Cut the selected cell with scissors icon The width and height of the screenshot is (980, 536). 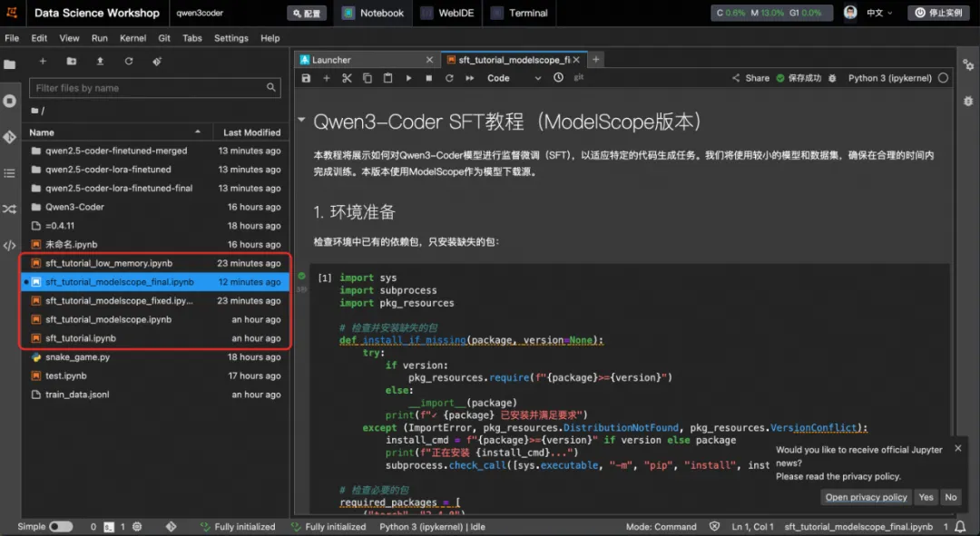click(x=347, y=78)
